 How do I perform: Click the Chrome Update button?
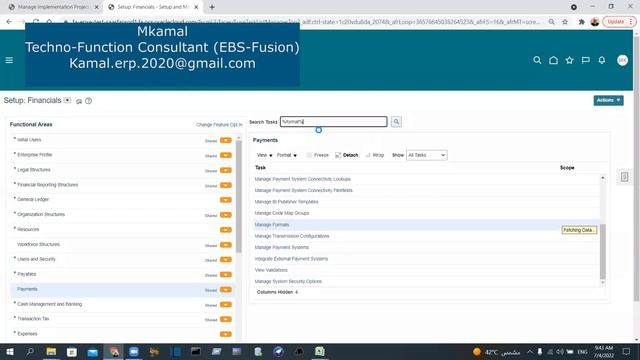click(620, 22)
